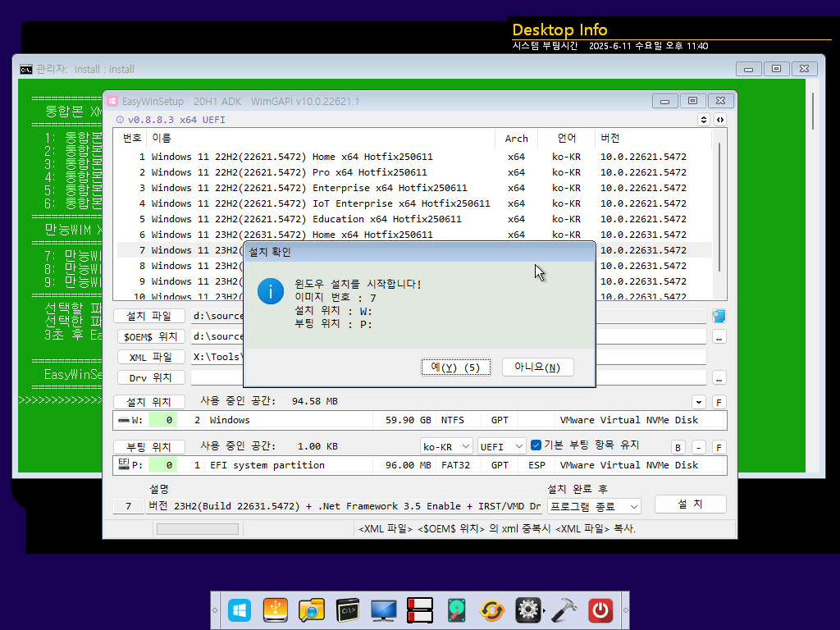Click the F button in the 부팅 위치 row

(719, 447)
